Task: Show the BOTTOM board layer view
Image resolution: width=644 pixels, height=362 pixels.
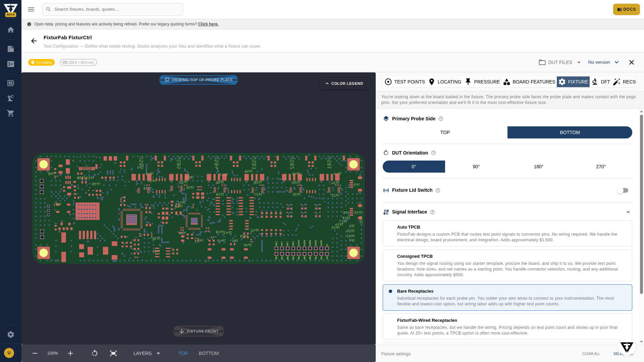Action: (x=209, y=353)
